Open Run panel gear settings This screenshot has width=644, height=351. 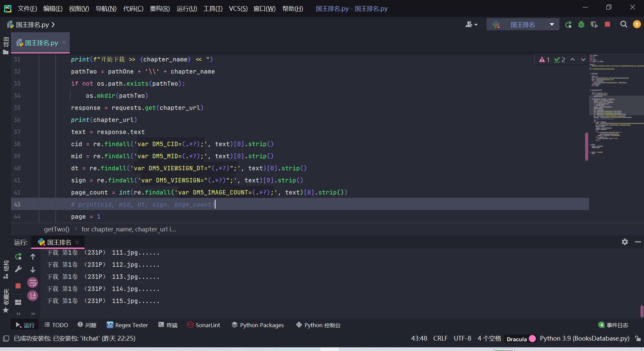pos(625,242)
